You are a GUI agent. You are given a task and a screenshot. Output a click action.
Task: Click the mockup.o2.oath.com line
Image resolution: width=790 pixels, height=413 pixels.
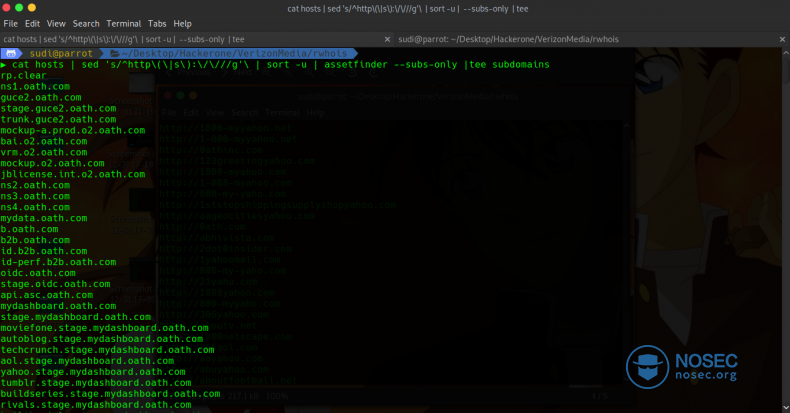[x=52, y=163]
